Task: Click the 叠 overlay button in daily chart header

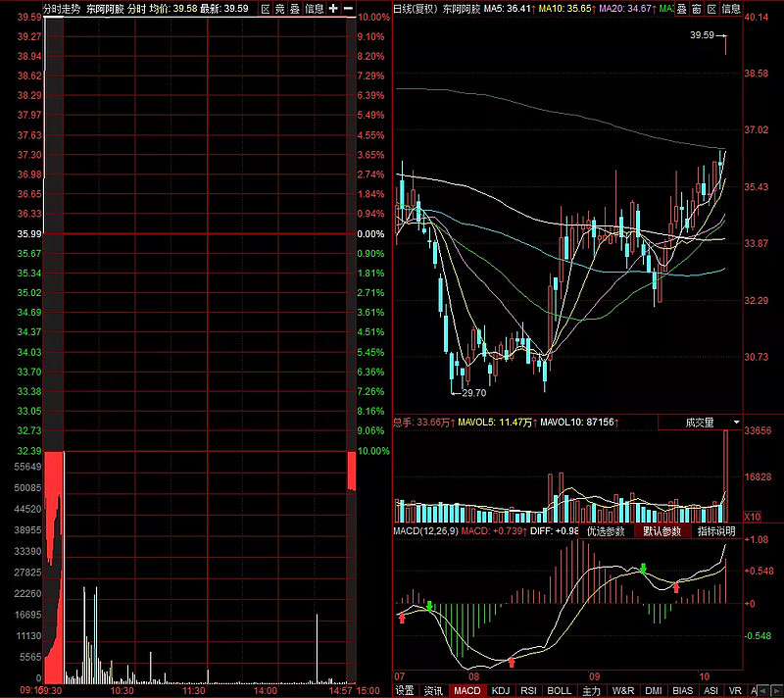Action: click(x=682, y=9)
